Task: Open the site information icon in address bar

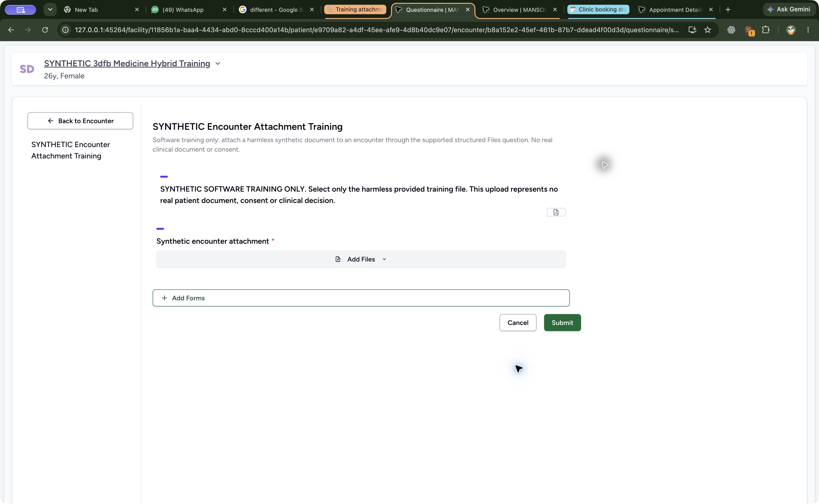Action: click(x=66, y=30)
